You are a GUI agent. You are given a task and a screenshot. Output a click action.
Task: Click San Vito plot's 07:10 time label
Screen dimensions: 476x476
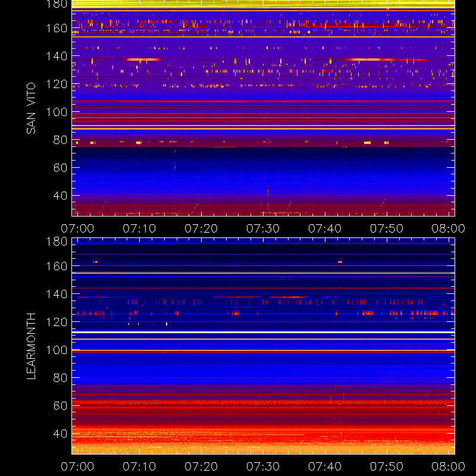(x=139, y=228)
